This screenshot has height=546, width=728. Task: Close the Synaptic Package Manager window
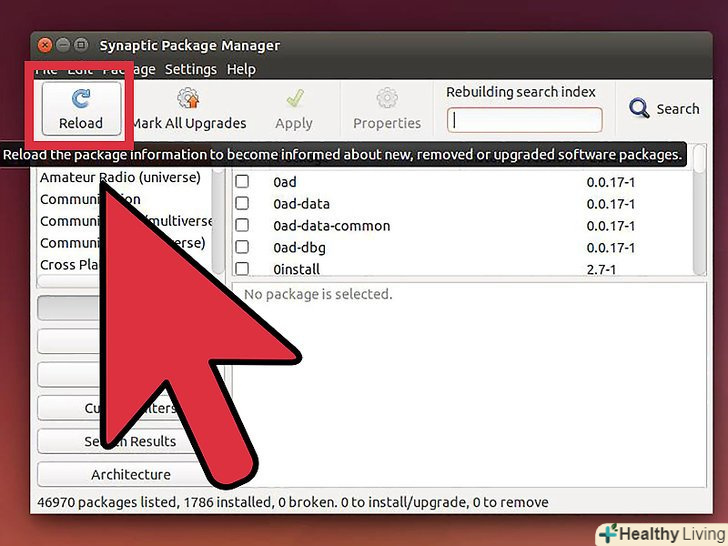point(45,45)
